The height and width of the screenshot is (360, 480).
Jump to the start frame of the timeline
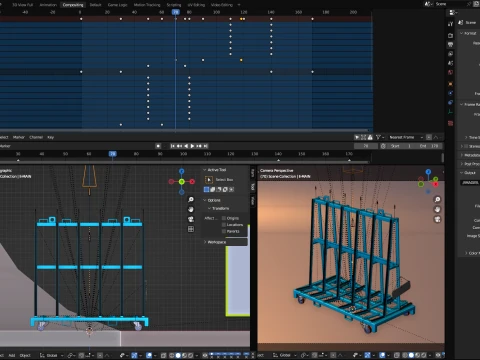pyautogui.click(x=173, y=146)
